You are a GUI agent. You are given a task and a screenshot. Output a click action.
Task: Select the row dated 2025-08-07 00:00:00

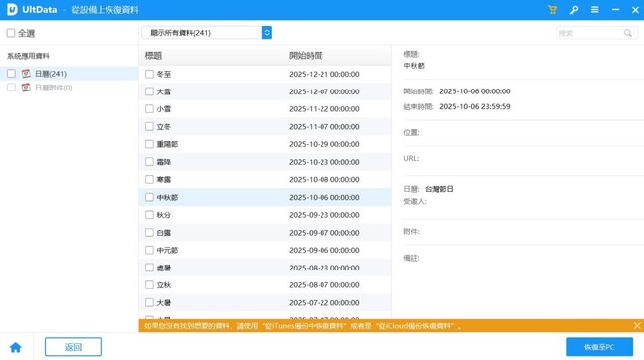coord(265,284)
